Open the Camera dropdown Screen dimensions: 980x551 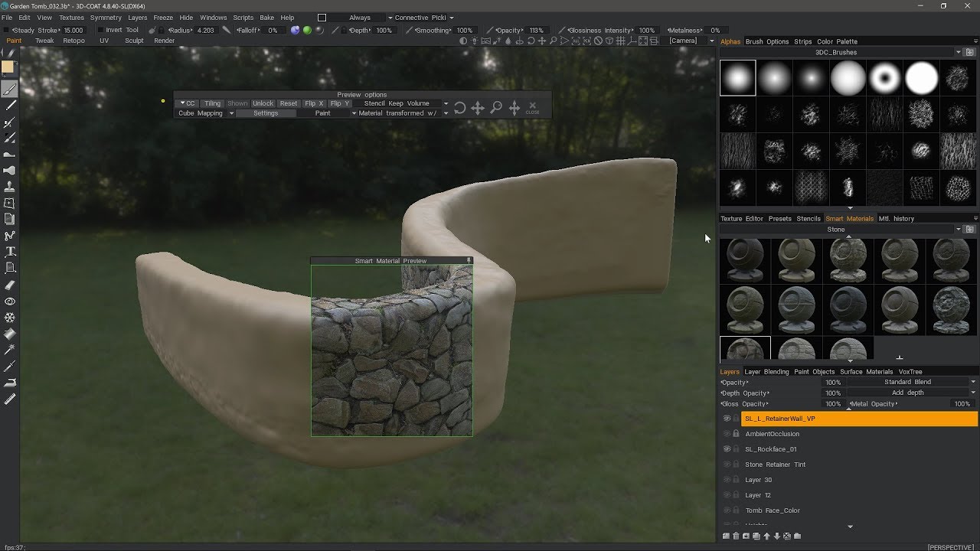691,41
